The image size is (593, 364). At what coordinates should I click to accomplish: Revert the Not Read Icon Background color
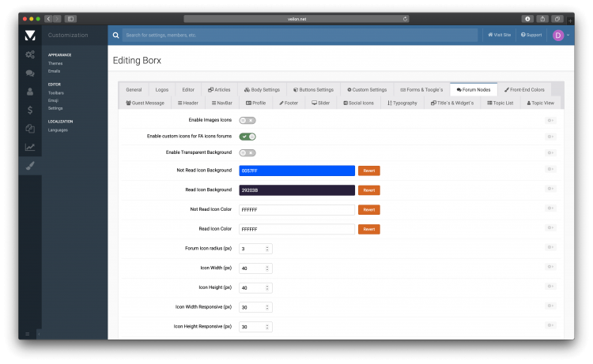pyautogui.click(x=369, y=171)
